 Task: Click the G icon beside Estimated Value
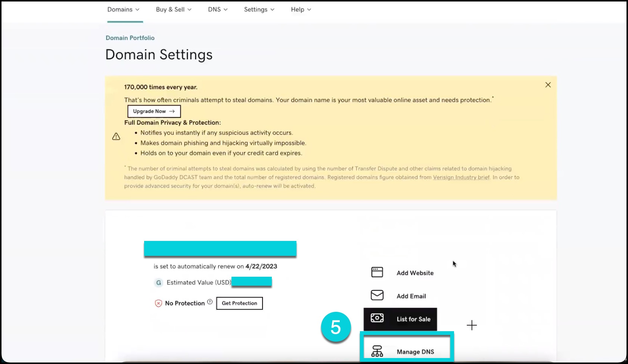click(159, 283)
